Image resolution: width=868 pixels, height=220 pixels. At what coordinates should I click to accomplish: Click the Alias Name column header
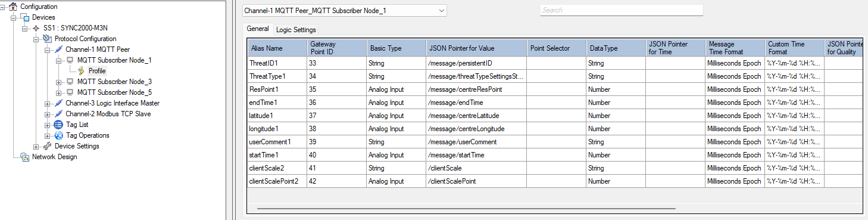[x=277, y=48]
